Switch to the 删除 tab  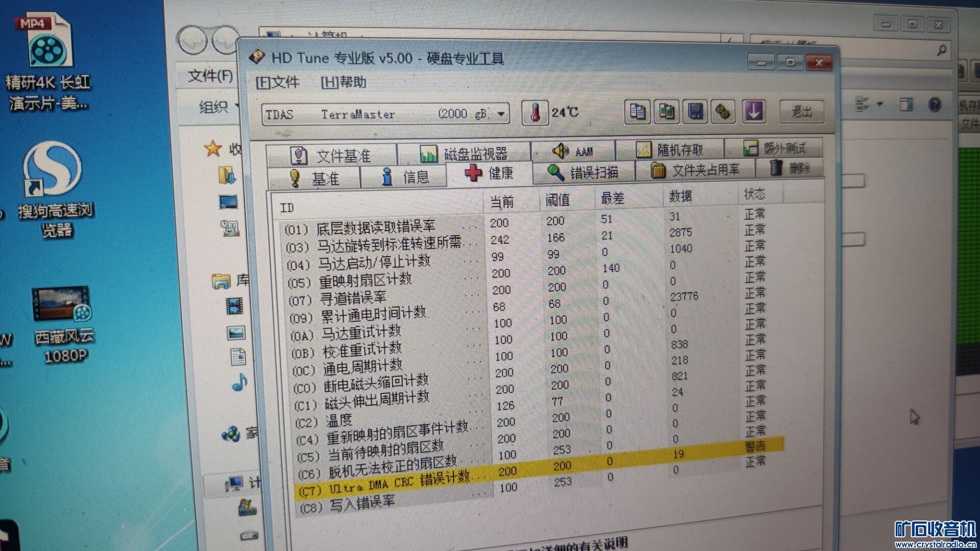[789, 168]
